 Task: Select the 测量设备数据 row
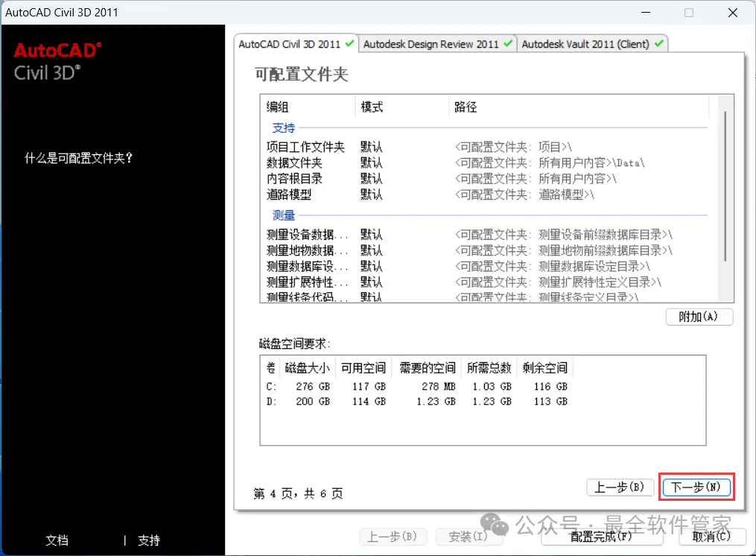(487, 235)
